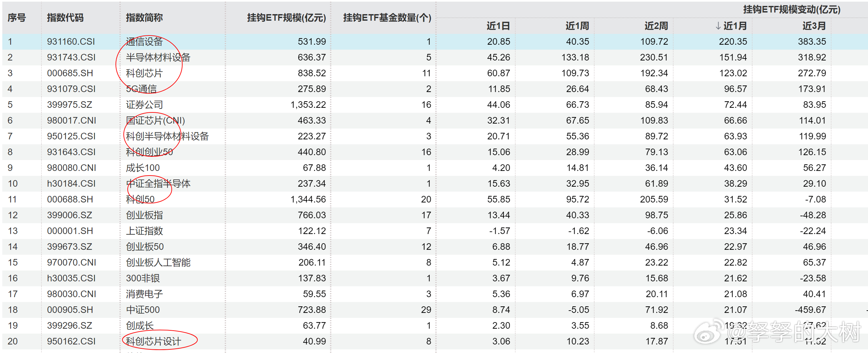Image resolution: width=868 pixels, height=353 pixels.
Task: Click index code 000685.SH
Action: (x=70, y=73)
